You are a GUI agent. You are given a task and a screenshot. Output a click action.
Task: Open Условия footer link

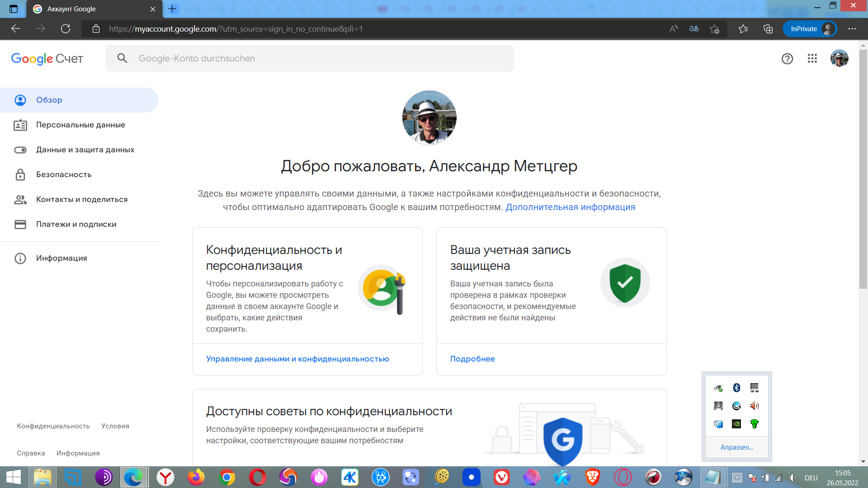click(115, 426)
